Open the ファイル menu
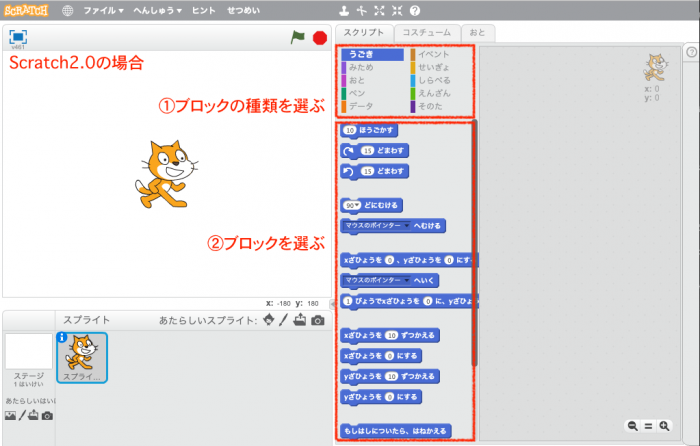The image size is (700, 446). point(103,10)
